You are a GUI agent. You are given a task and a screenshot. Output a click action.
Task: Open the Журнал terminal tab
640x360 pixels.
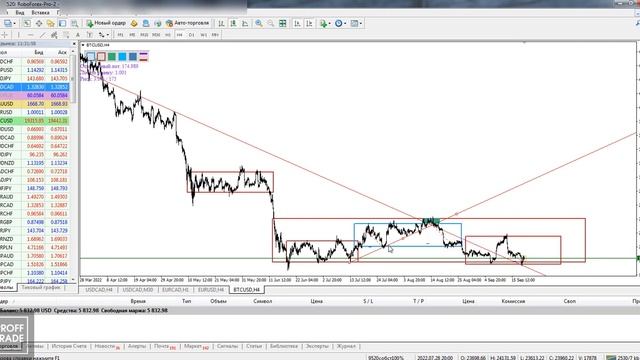click(x=346, y=346)
